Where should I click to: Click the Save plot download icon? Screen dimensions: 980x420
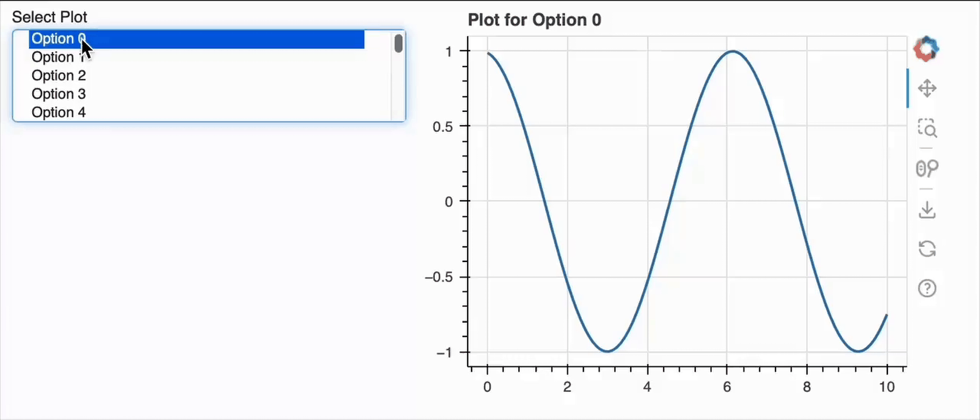927,209
